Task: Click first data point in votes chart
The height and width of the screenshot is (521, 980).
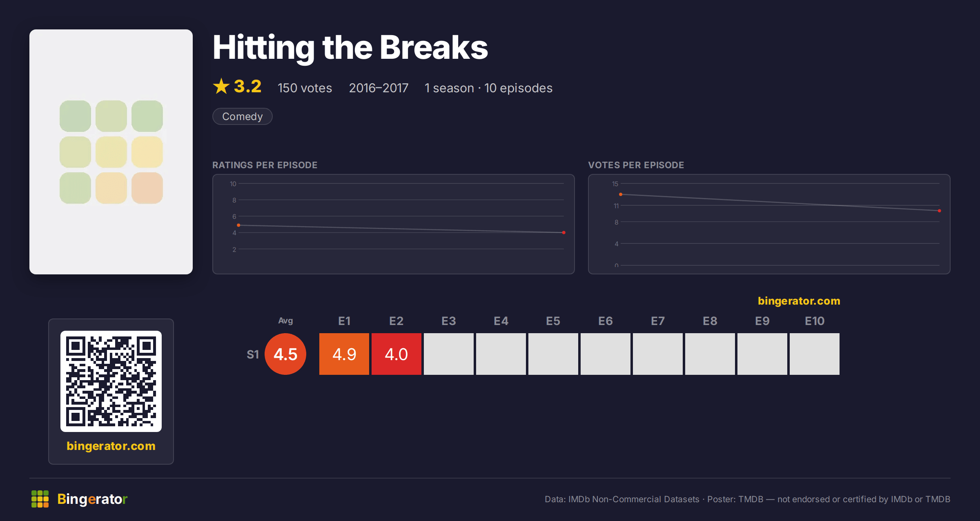Action: (x=621, y=194)
